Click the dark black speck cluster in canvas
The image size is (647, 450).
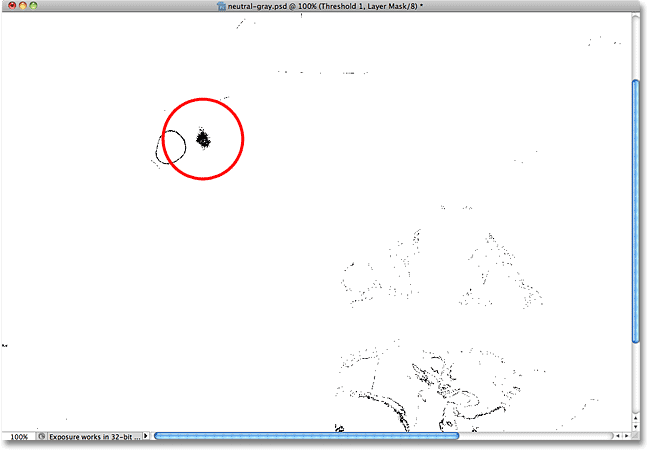pos(203,139)
